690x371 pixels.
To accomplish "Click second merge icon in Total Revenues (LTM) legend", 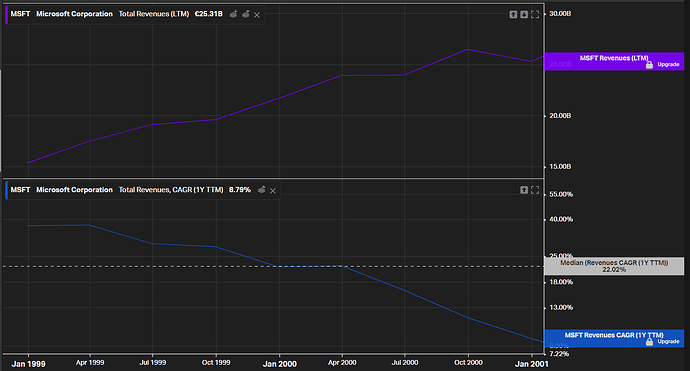I will (246, 15).
